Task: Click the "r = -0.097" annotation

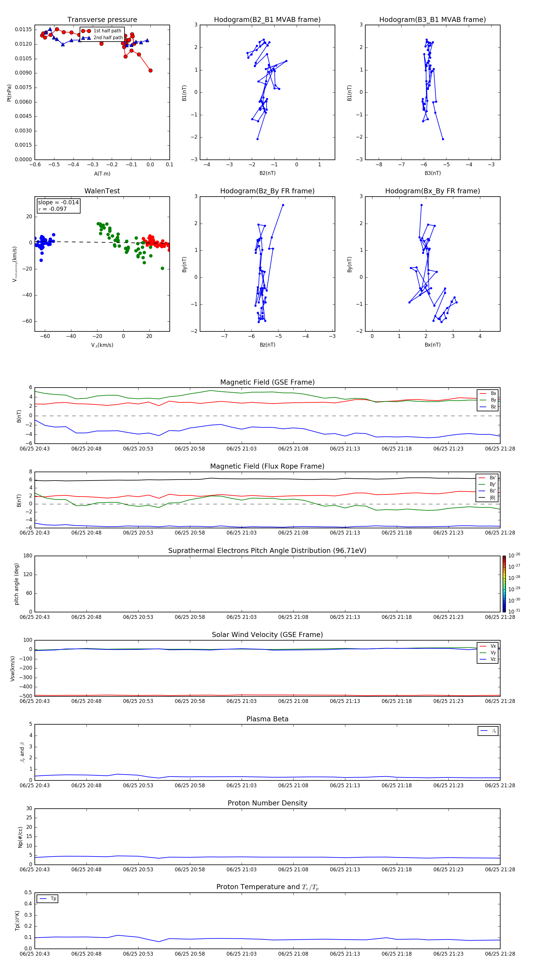Action: pyautogui.click(x=52, y=209)
